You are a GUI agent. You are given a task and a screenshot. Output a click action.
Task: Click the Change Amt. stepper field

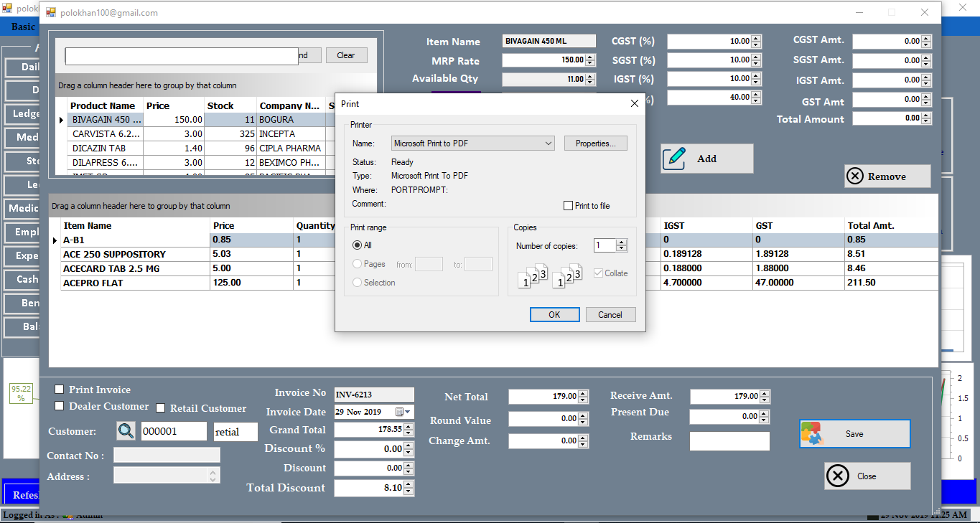(x=549, y=441)
